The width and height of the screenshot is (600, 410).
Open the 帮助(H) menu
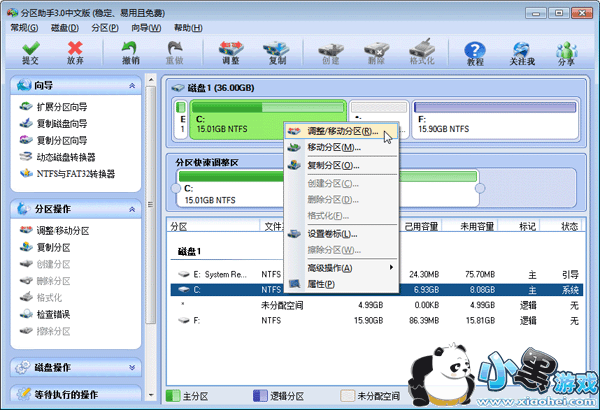click(x=188, y=28)
